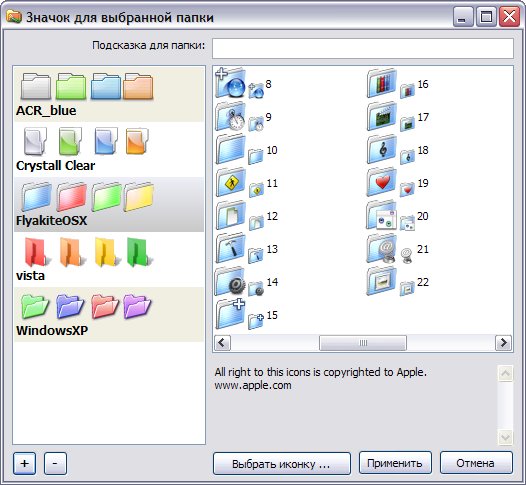Choose folder icon 19 with red heart

coord(382,182)
